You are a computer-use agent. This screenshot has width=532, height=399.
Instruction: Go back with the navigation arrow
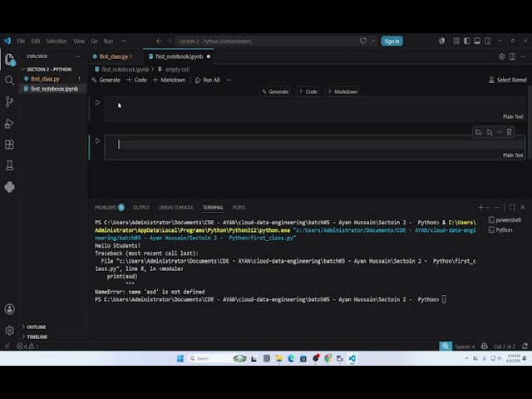point(159,41)
